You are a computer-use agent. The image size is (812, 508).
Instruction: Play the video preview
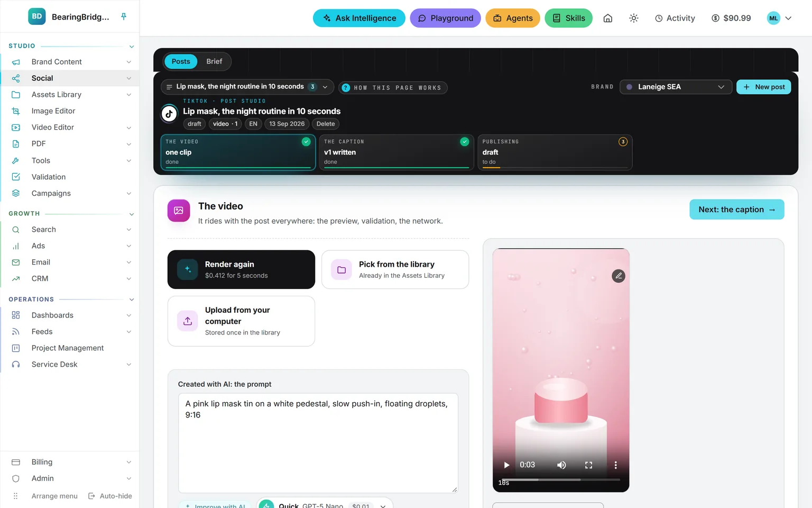click(x=506, y=465)
